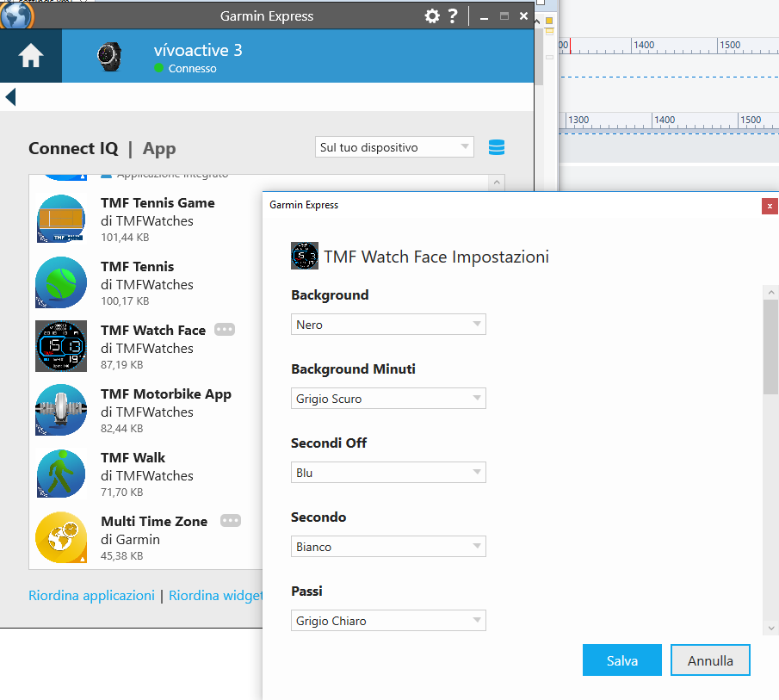779x700 pixels.
Task: Open the help question mark icon
Action: pos(453,16)
